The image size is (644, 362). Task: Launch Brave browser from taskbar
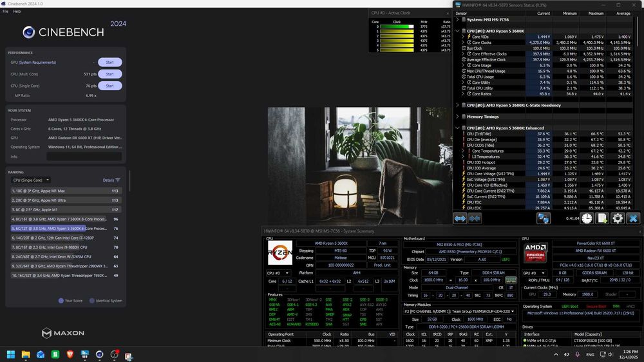tap(70, 355)
